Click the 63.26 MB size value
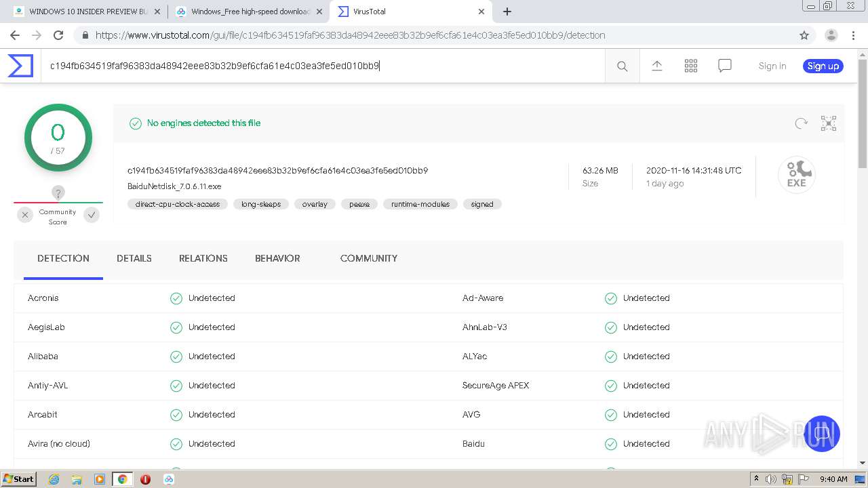The height and width of the screenshot is (488, 868). coord(600,171)
